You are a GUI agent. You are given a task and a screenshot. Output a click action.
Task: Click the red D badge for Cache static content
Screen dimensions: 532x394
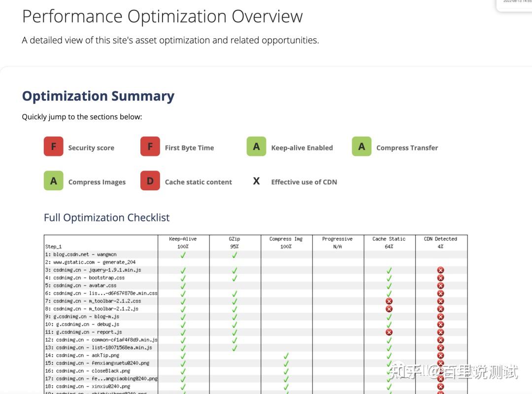pyautogui.click(x=150, y=181)
